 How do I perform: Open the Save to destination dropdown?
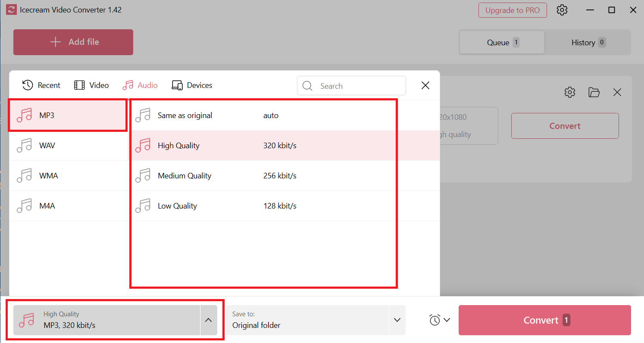[397, 320]
